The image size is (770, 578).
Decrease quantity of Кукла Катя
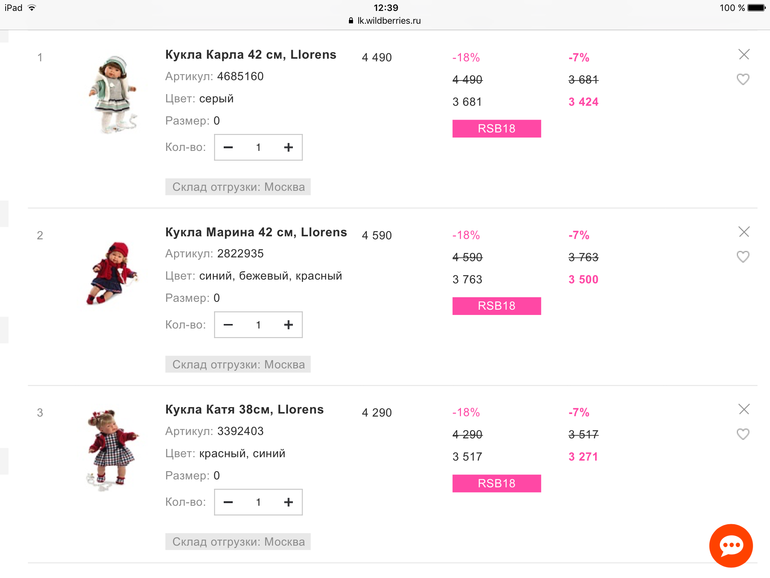pyautogui.click(x=228, y=502)
